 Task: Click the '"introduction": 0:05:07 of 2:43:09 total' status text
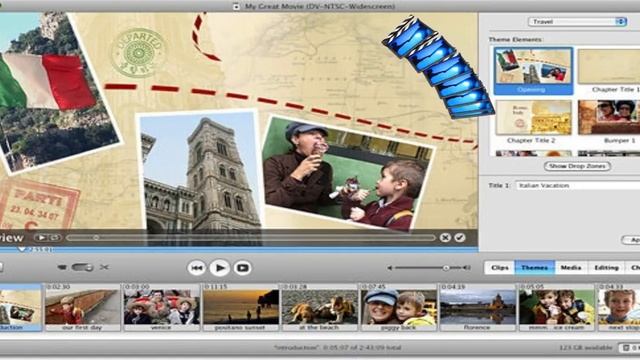coord(337,348)
